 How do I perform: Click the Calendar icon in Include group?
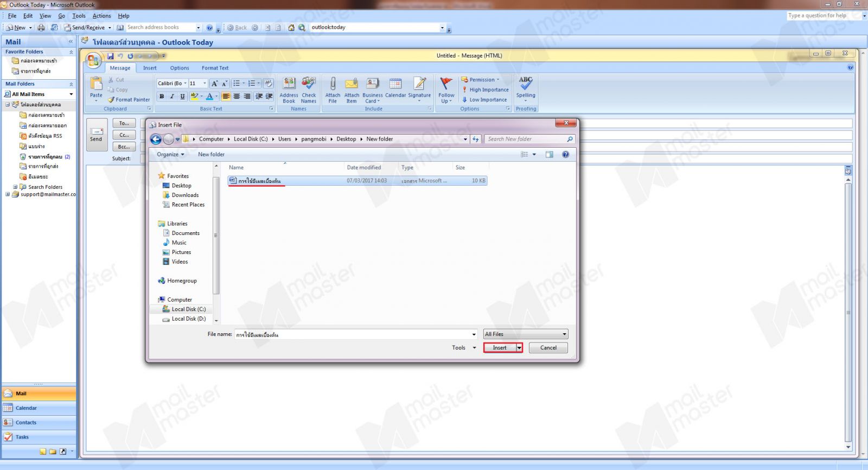(395, 84)
